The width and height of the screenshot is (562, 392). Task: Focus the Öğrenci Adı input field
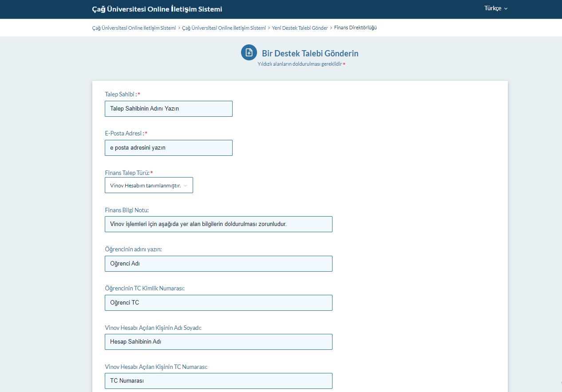[x=218, y=264]
